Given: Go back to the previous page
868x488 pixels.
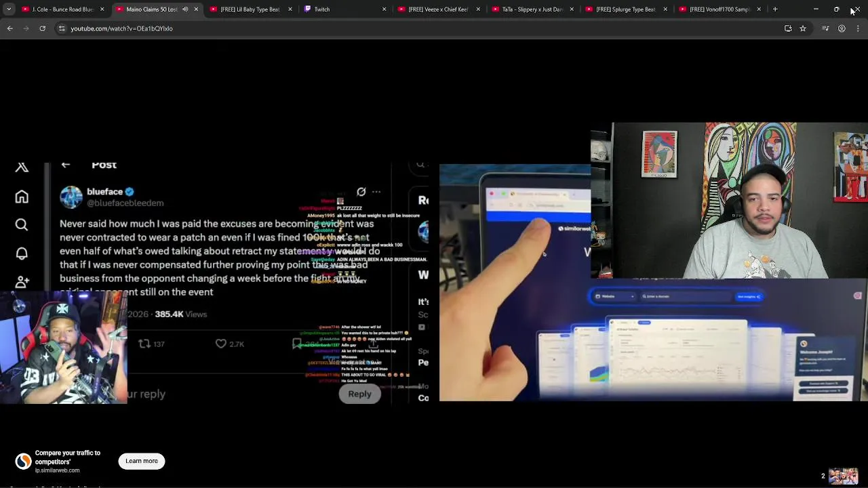Looking at the screenshot, I should pyautogui.click(x=9, y=28).
